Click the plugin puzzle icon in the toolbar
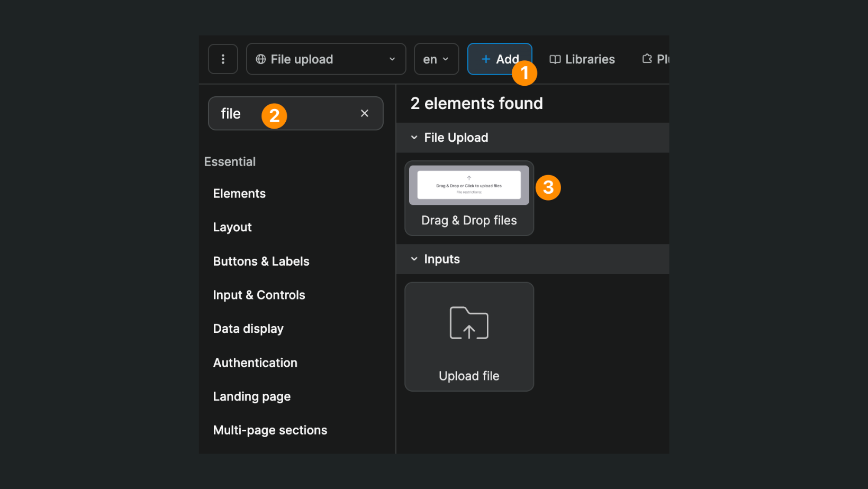 point(646,59)
